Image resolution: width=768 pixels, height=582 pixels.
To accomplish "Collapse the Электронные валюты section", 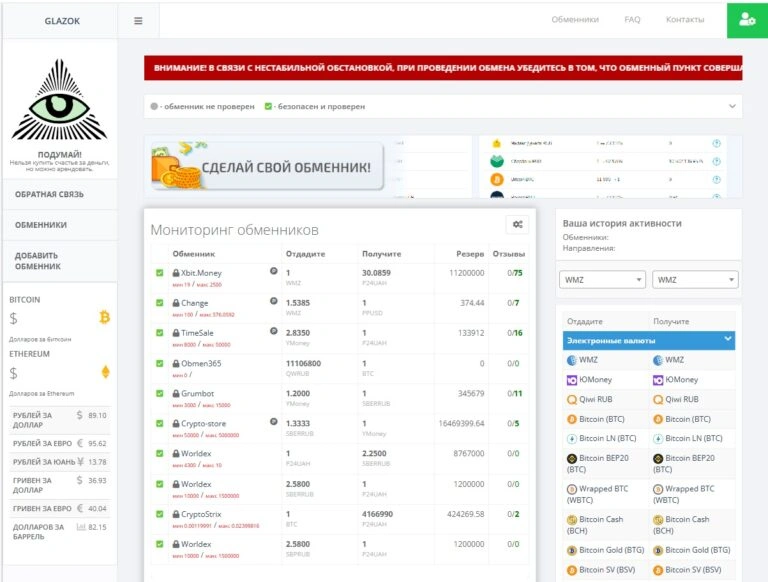I will pos(648,340).
